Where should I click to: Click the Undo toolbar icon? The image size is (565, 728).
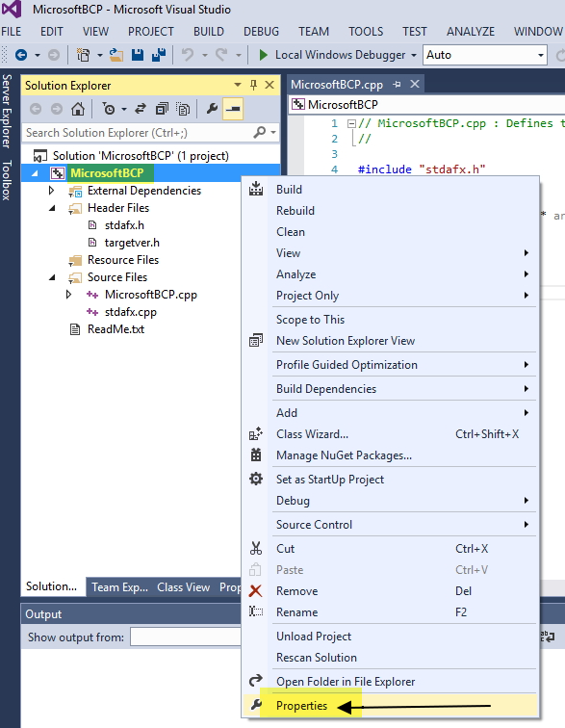tap(188, 55)
